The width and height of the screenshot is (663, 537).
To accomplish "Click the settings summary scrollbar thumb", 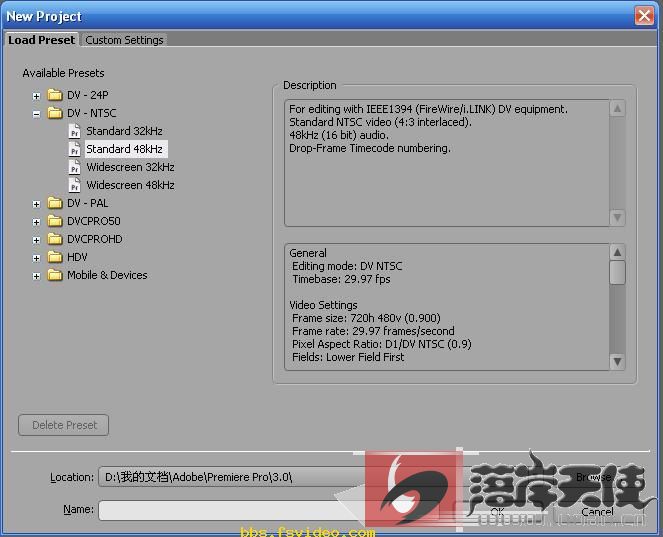I will click(x=617, y=273).
